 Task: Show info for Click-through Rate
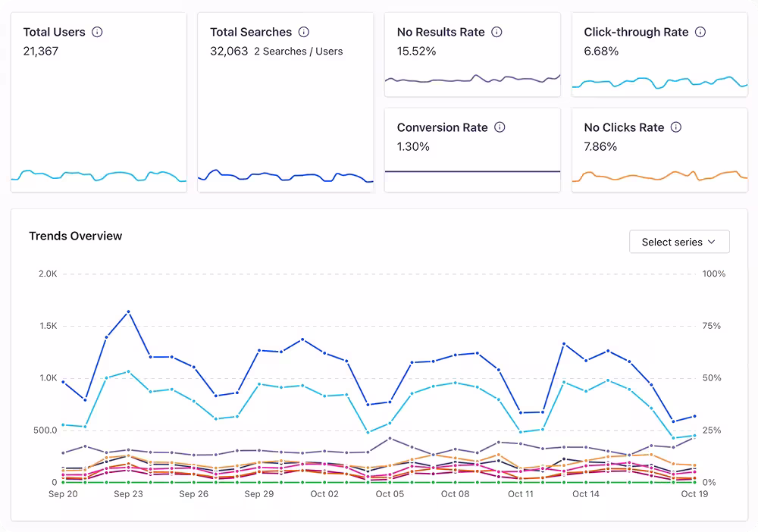[700, 32]
